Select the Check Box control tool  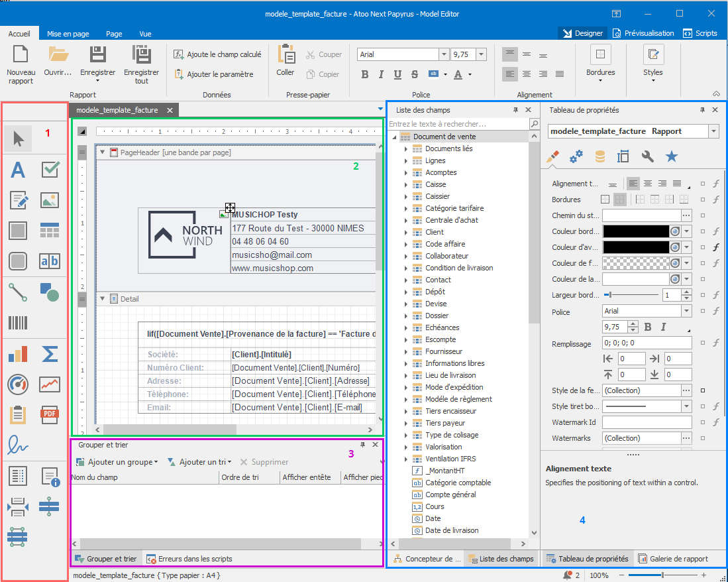(x=50, y=170)
